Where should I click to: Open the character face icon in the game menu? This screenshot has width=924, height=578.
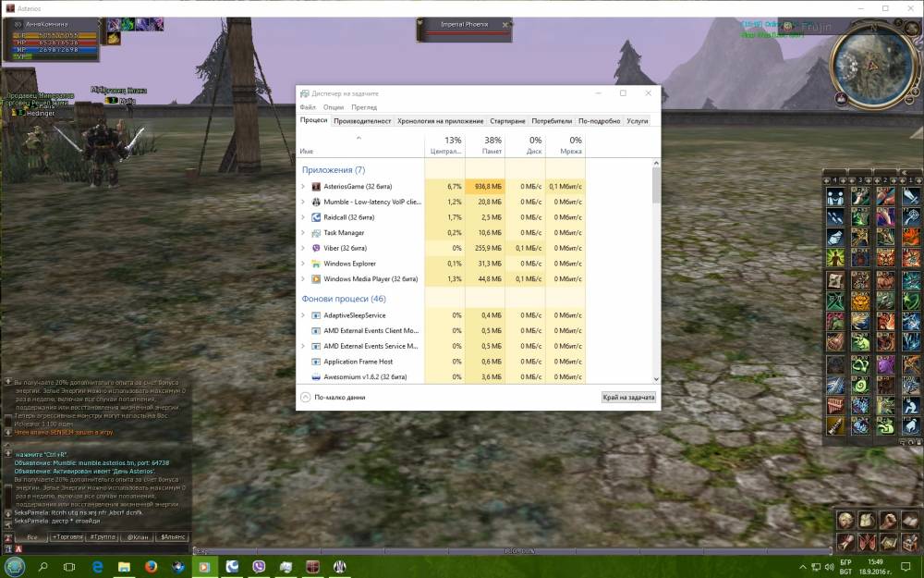click(x=845, y=520)
